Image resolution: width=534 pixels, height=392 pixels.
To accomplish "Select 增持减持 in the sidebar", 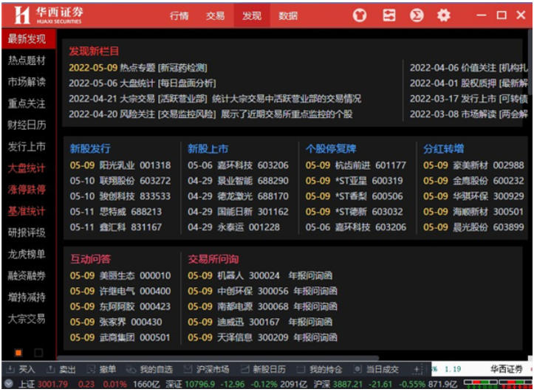I will [27, 298].
